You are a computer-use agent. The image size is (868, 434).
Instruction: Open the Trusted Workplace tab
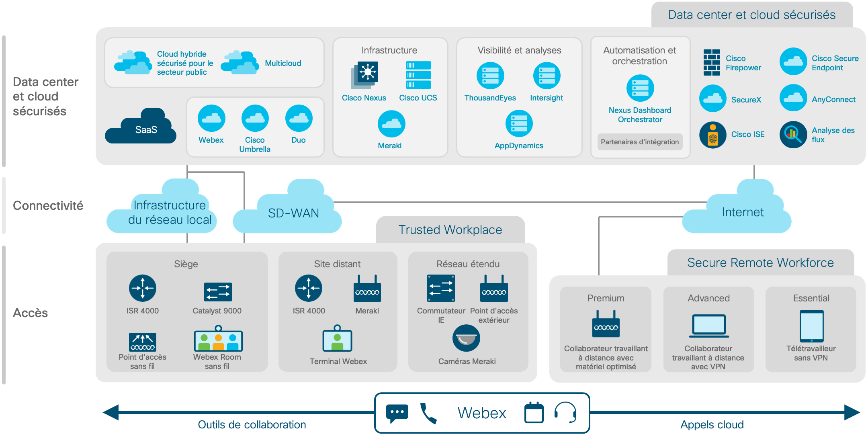tap(450, 229)
